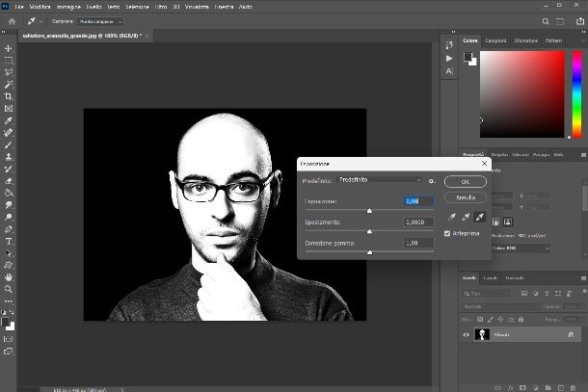Select the Pen tool
Image resolution: width=588 pixels, height=392 pixels.
[x=9, y=229]
